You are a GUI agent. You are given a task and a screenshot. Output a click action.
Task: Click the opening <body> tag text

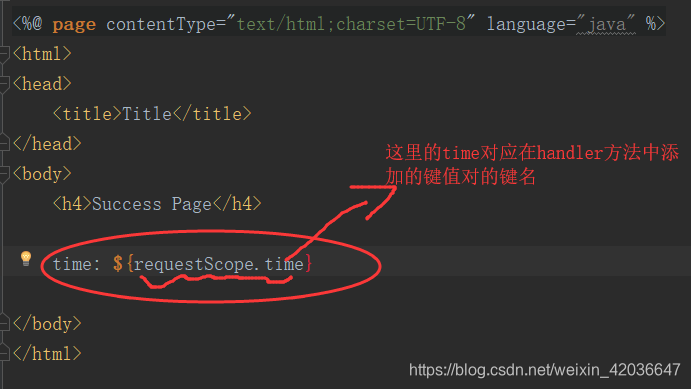[42, 174]
